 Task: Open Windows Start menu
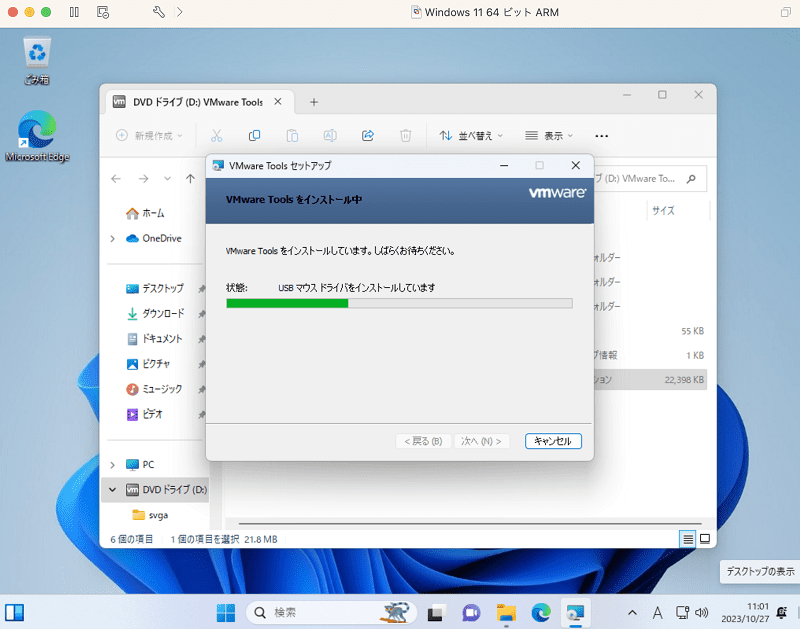click(226, 612)
